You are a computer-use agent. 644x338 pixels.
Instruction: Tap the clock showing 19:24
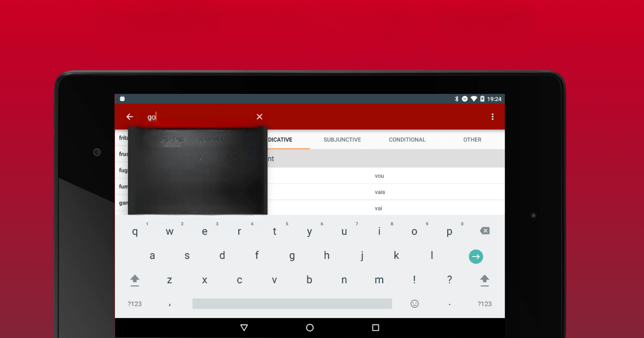point(495,99)
